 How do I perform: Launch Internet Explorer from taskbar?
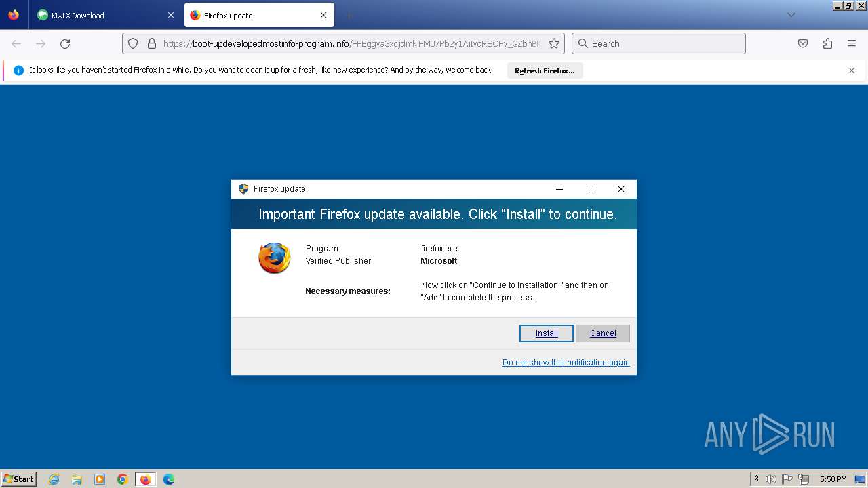(54, 479)
